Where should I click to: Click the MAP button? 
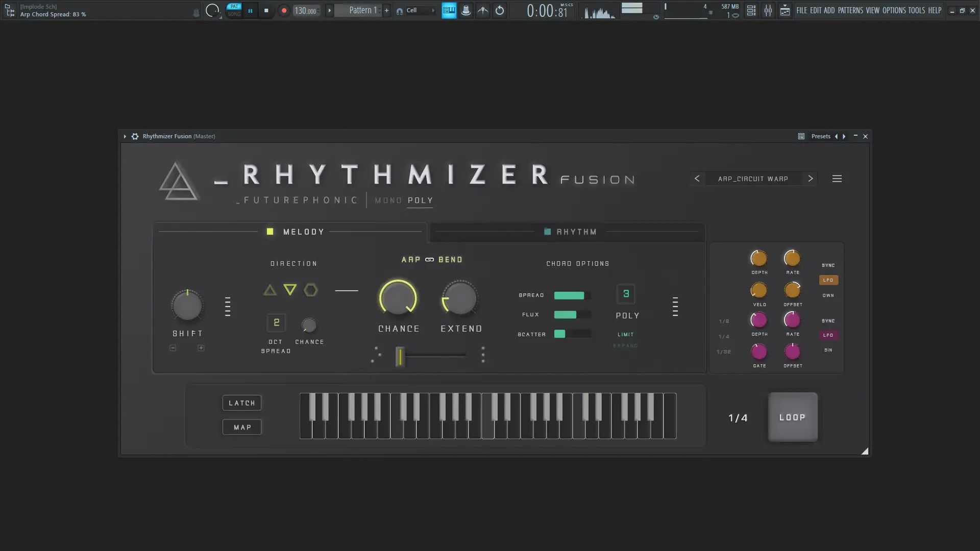[x=241, y=427]
